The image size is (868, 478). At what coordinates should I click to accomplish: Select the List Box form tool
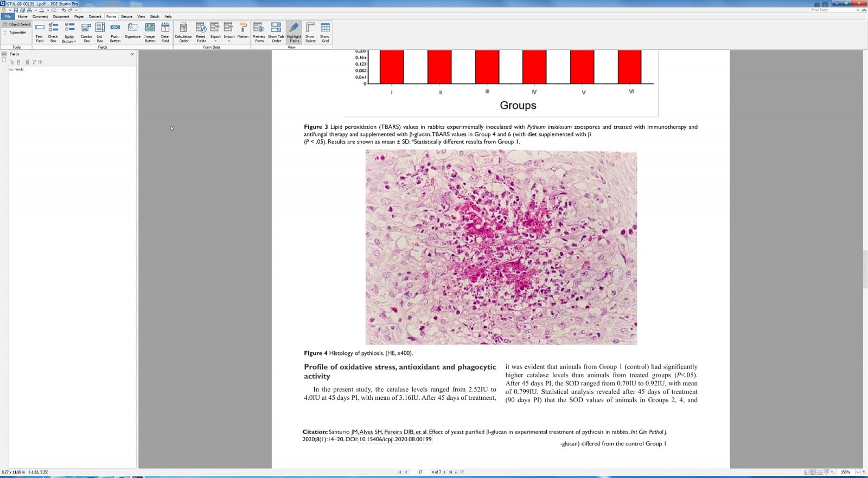100,33
